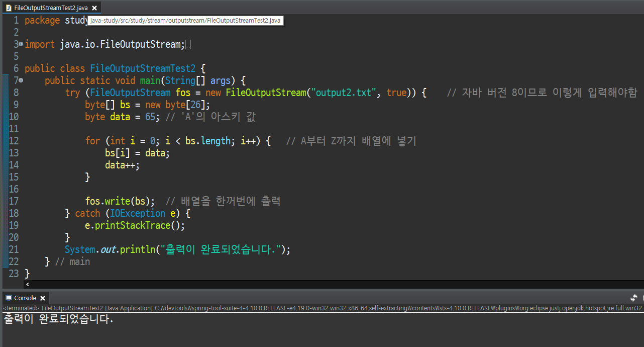Click the Console view monitor icon
This screenshot has height=347, width=644.
click(x=9, y=298)
